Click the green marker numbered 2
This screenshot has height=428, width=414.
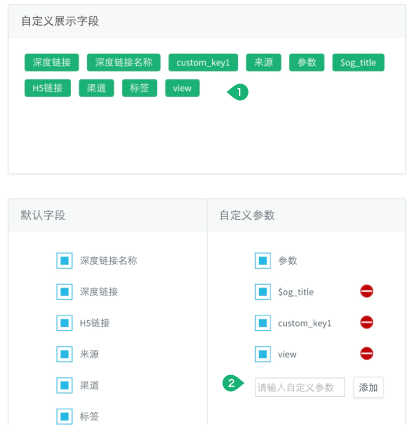(233, 383)
